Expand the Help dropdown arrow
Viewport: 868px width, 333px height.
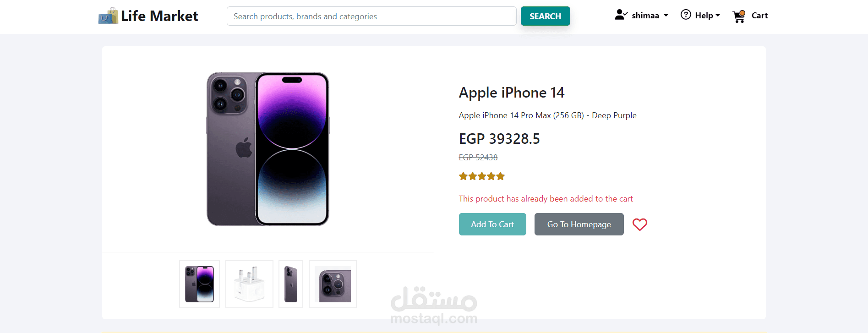(x=718, y=16)
